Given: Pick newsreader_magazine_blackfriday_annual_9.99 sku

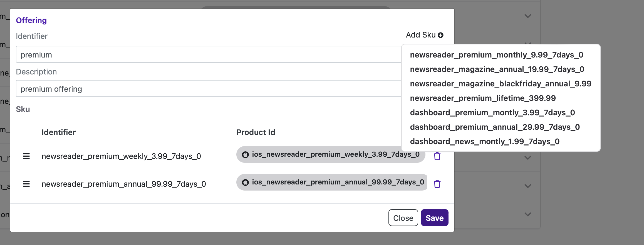Looking at the screenshot, I should (501, 84).
